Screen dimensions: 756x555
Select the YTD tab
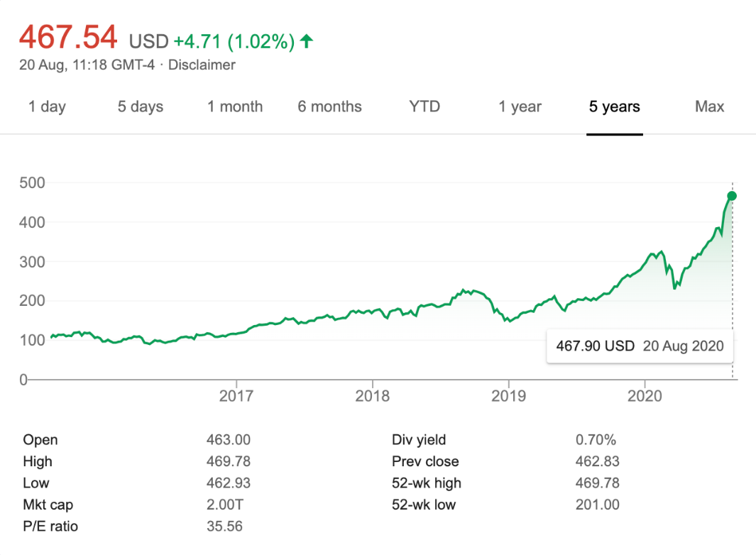(x=424, y=107)
